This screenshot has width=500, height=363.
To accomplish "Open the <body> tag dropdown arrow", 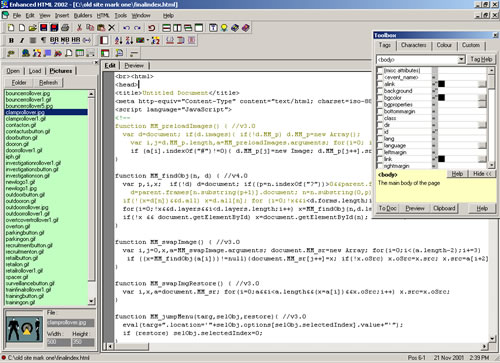I will coord(461,60).
